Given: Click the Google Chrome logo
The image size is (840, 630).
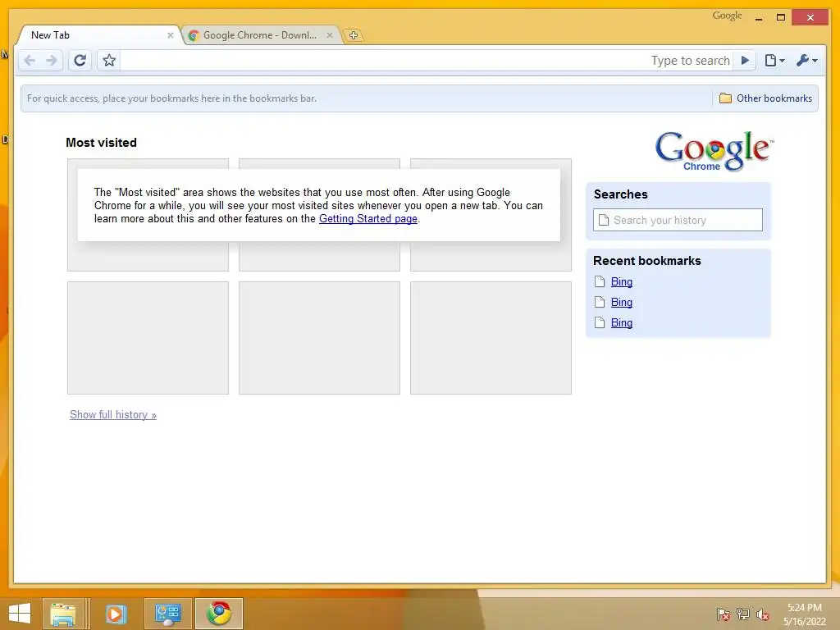Looking at the screenshot, I should click(714, 151).
